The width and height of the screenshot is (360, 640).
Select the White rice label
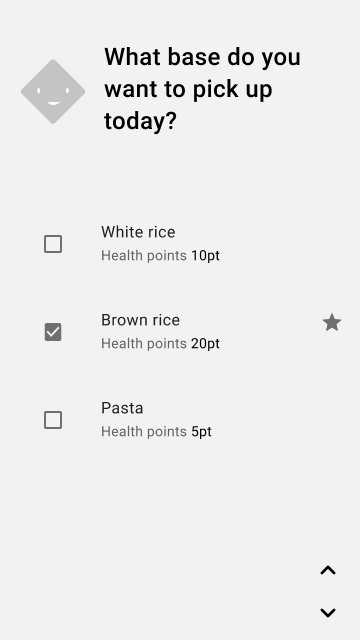pyautogui.click(x=138, y=232)
